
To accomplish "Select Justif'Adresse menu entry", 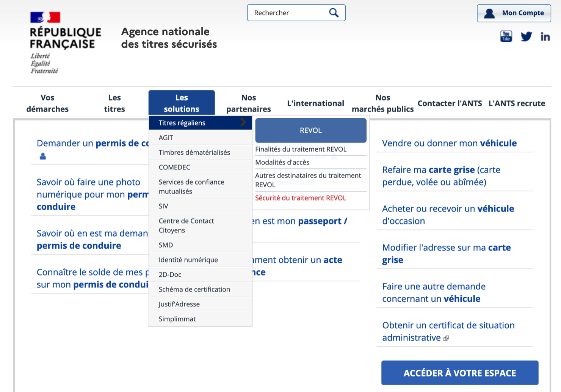I will tap(200, 304).
